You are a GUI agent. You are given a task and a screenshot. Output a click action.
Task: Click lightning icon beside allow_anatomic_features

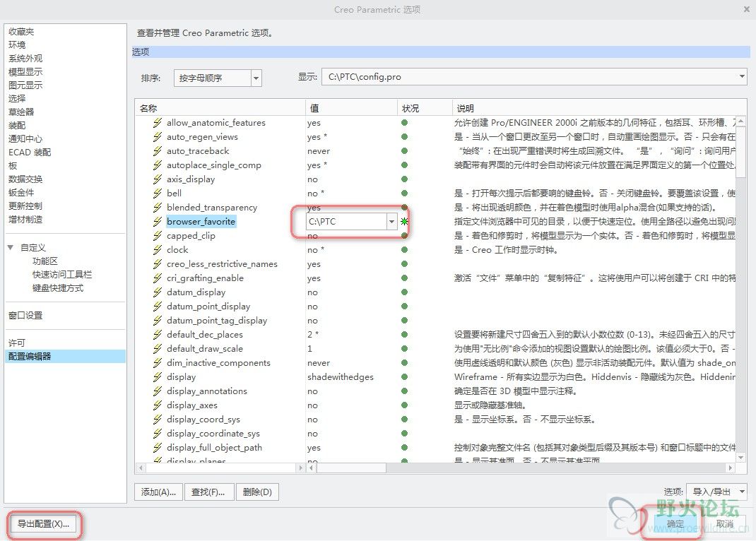coord(157,123)
